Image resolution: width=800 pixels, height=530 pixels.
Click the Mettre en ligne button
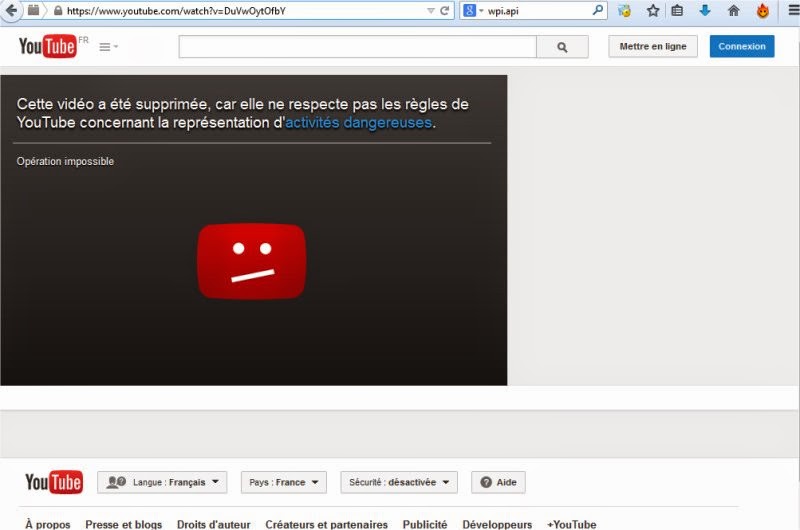point(653,46)
